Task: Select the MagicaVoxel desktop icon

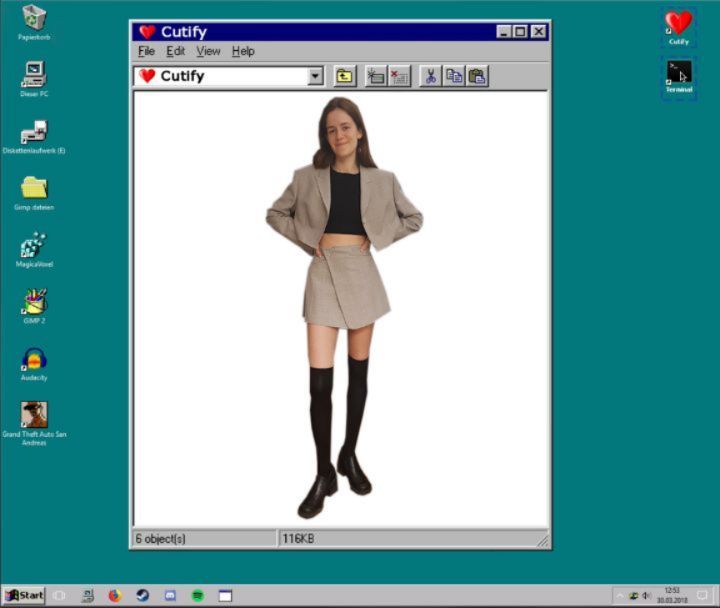Action: pyautogui.click(x=35, y=245)
